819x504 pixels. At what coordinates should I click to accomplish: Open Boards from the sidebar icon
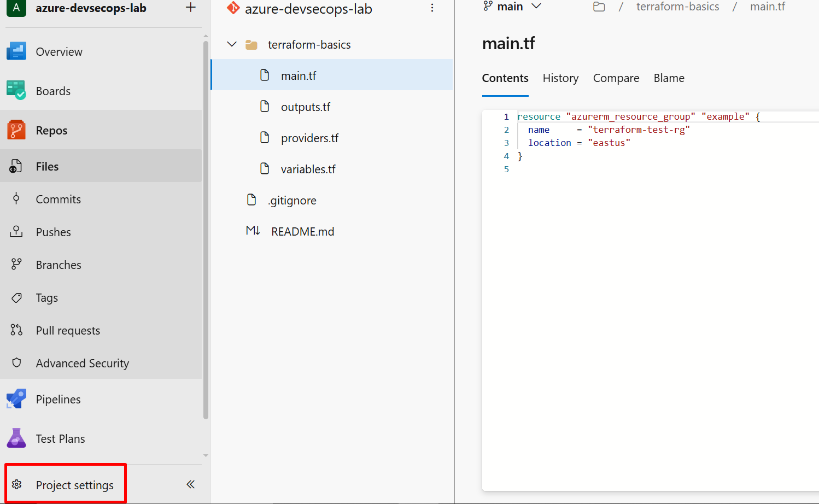[16, 91]
